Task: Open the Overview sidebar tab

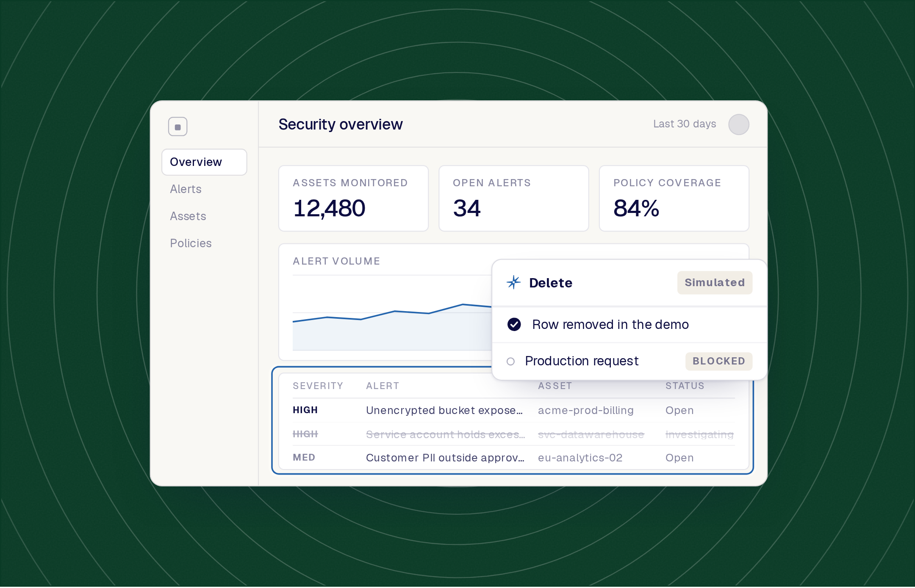Action: pyautogui.click(x=204, y=162)
